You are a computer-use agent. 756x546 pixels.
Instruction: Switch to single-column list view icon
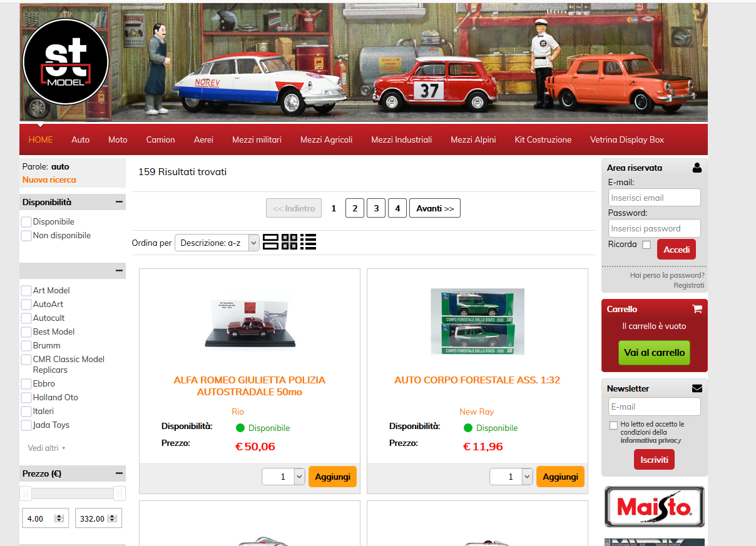click(270, 242)
